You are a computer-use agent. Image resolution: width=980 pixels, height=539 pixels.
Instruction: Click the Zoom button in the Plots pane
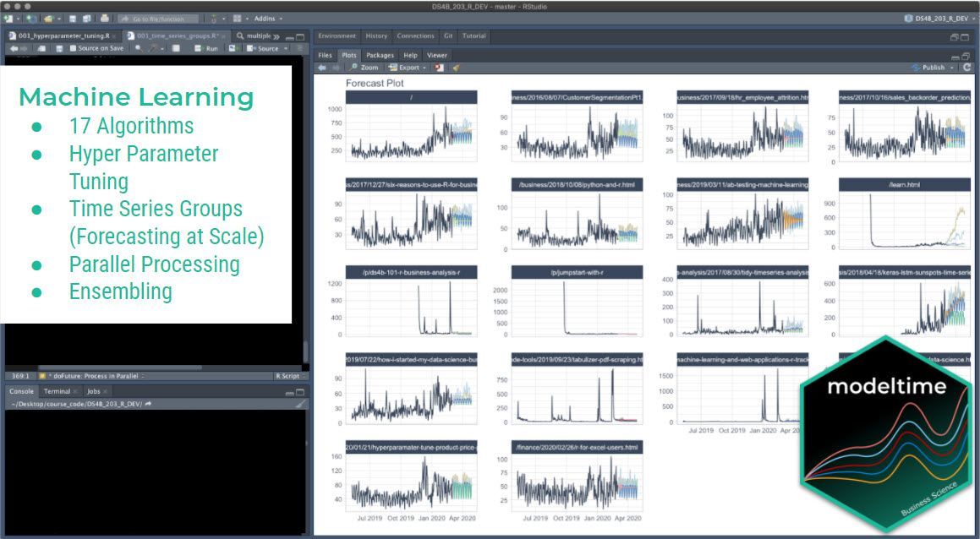(364, 68)
